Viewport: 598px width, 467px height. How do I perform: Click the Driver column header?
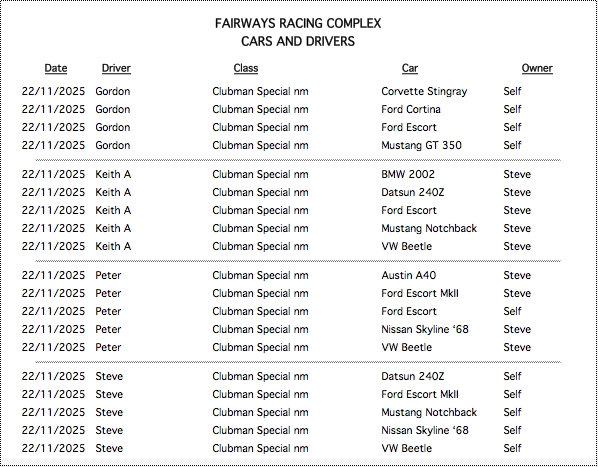[116, 68]
